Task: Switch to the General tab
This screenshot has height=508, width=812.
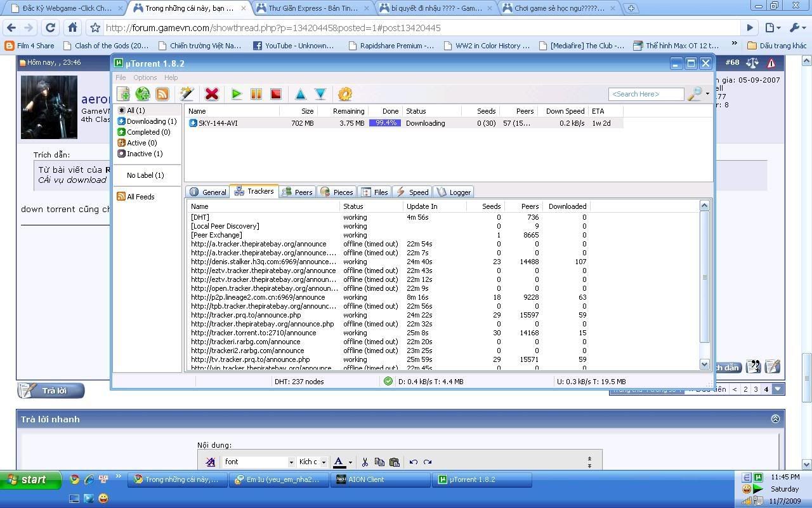Action: tap(207, 192)
